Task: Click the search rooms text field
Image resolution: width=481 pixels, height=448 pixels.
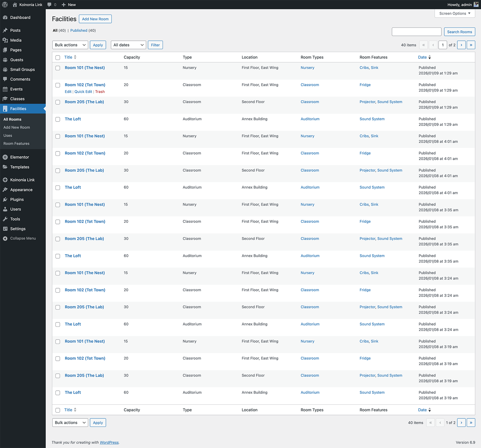Action: 416,32
